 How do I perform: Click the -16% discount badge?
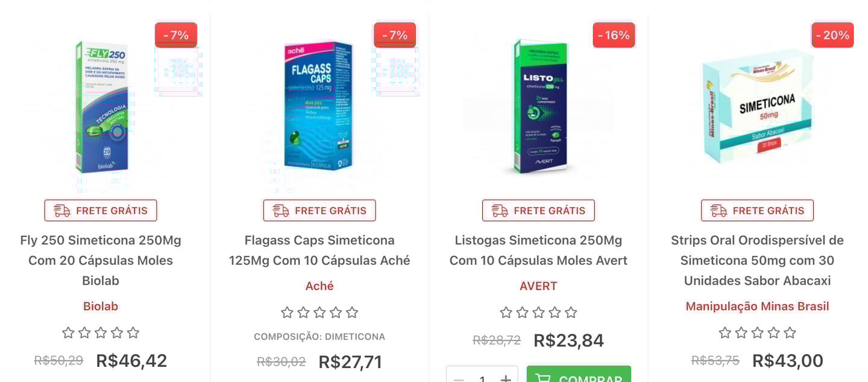click(614, 35)
